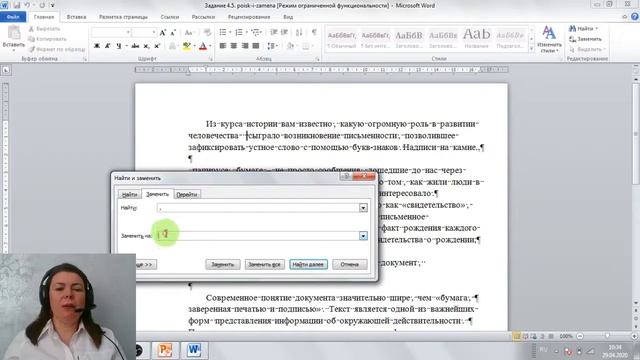Screen dimensions: 640x360
Task: Apply superscript formatting
Action: [157, 46]
